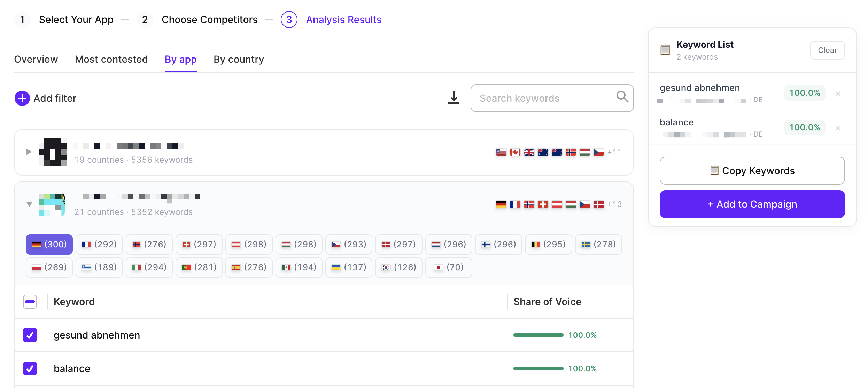Switch to the By country tab
Image resolution: width=868 pixels, height=388 pixels.
pyautogui.click(x=239, y=59)
